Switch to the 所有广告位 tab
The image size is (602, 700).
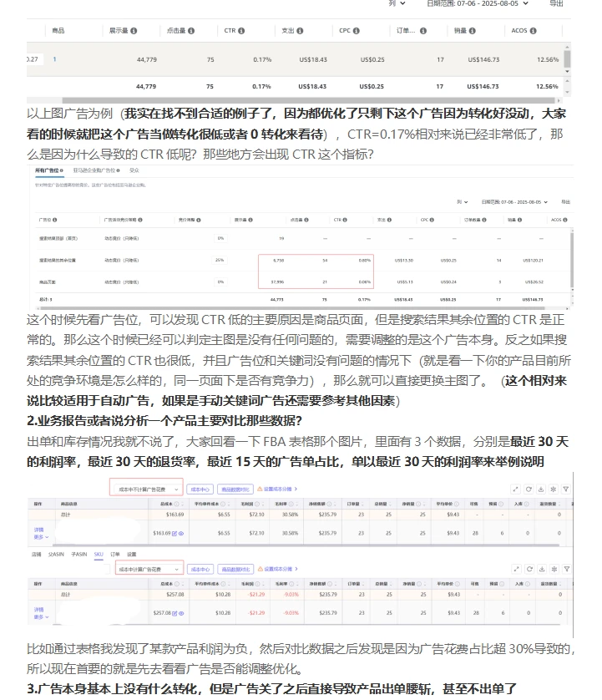tap(49, 170)
